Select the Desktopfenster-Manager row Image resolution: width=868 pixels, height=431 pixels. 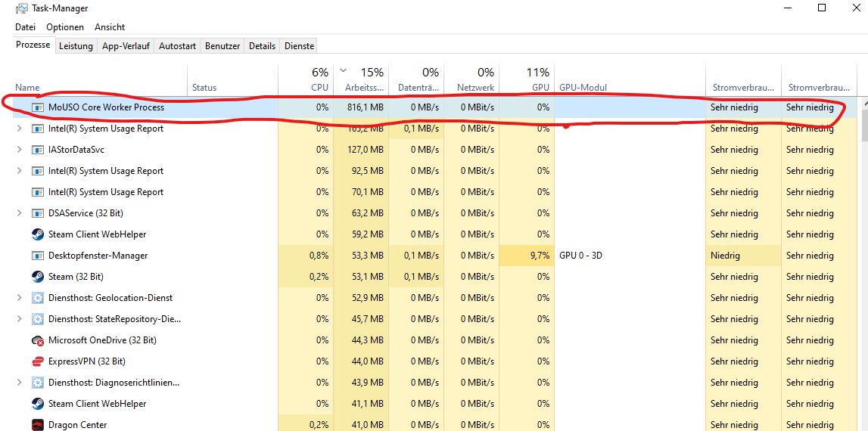click(x=434, y=256)
